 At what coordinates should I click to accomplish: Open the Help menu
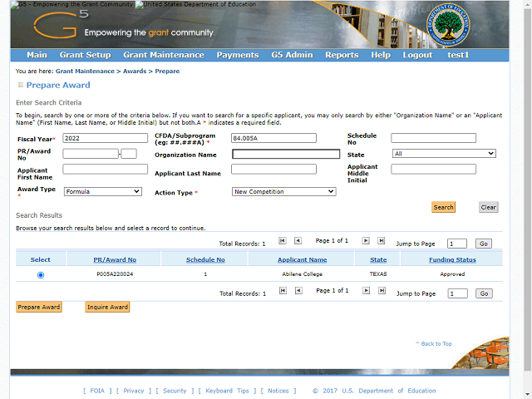click(381, 55)
